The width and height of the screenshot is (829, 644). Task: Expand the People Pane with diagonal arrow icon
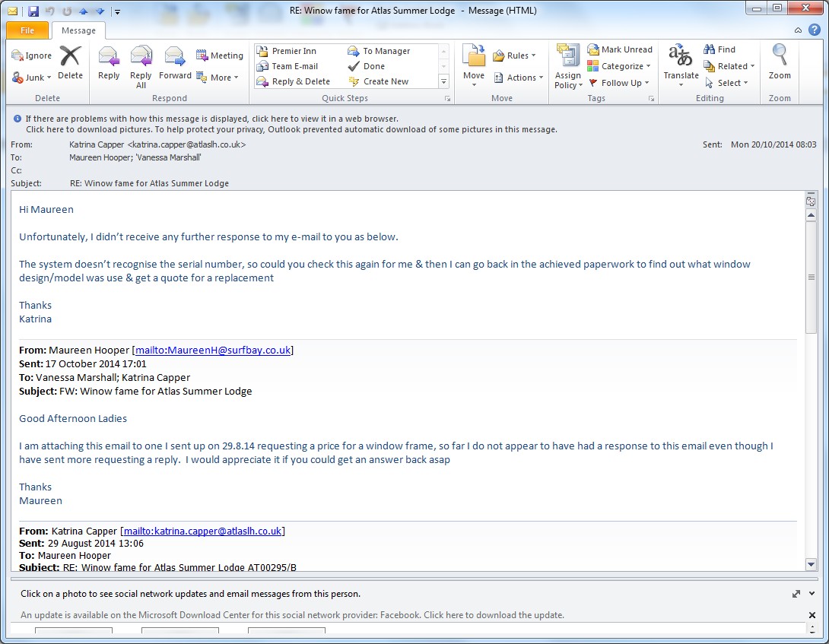point(796,594)
